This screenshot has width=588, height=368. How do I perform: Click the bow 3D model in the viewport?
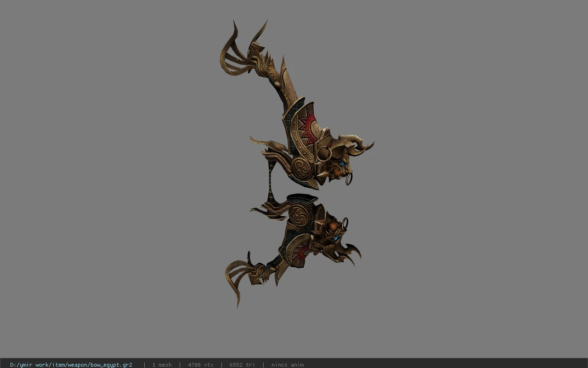tap(297, 163)
